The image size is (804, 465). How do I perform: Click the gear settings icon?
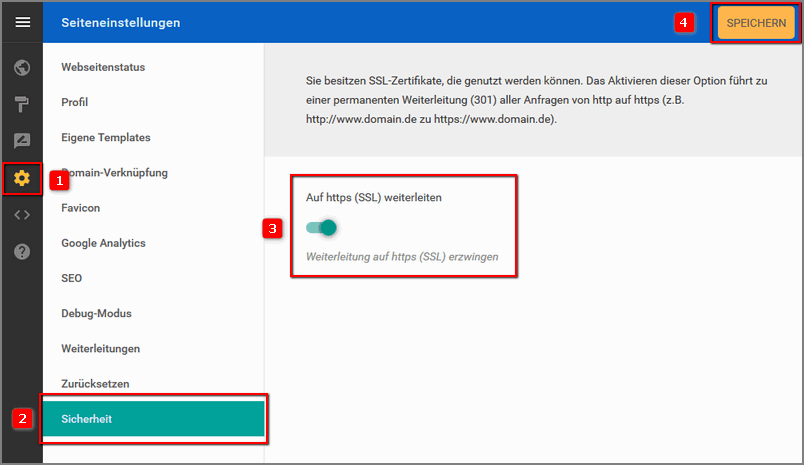coord(22,179)
